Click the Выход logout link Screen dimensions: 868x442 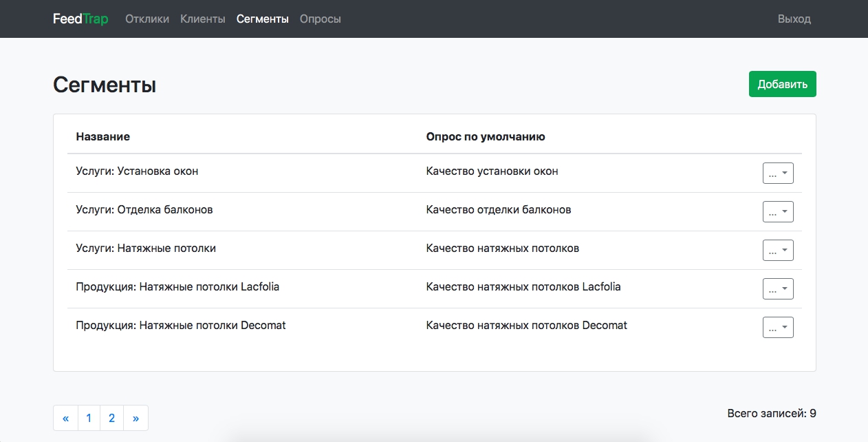click(x=794, y=19)
